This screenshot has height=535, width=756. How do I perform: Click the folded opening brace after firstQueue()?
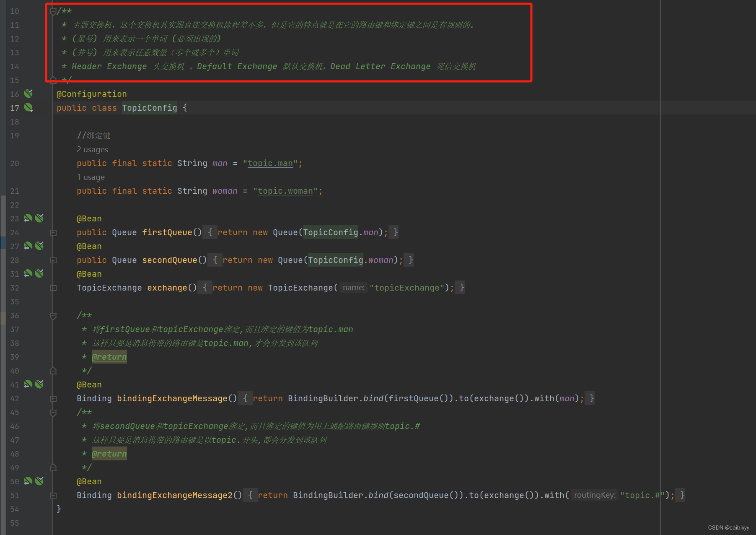(210, 232)
